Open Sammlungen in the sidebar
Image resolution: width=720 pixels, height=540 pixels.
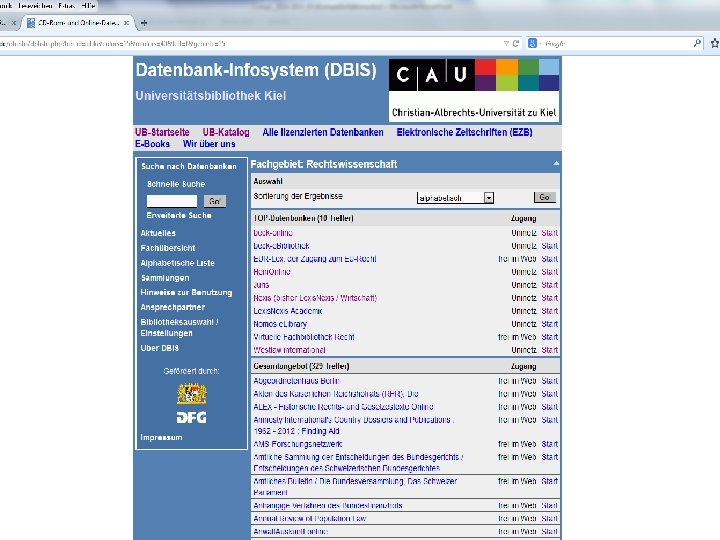tap(165, 278)
